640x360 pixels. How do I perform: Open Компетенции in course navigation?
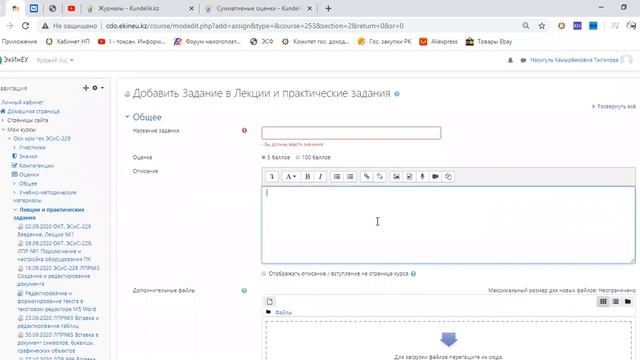click(36, 166)
